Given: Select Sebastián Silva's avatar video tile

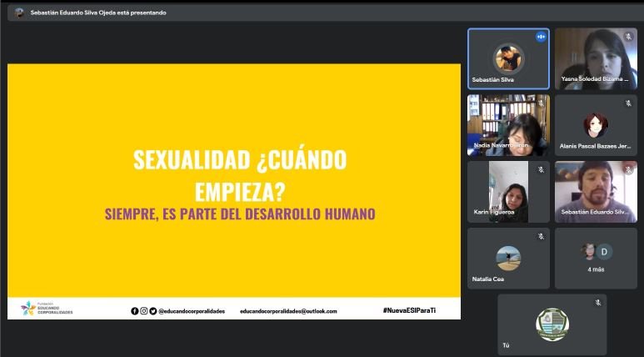Looking at the screenshot, I should (x=507, y=58).
